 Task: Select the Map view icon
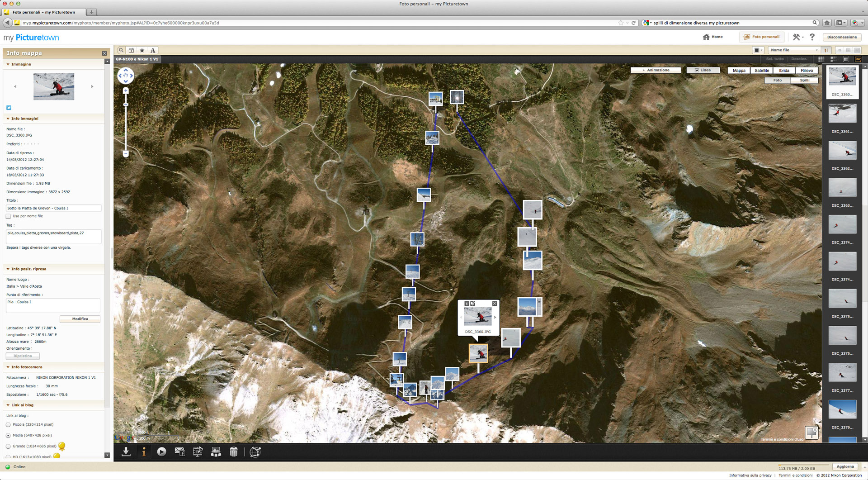pos(858,59)
